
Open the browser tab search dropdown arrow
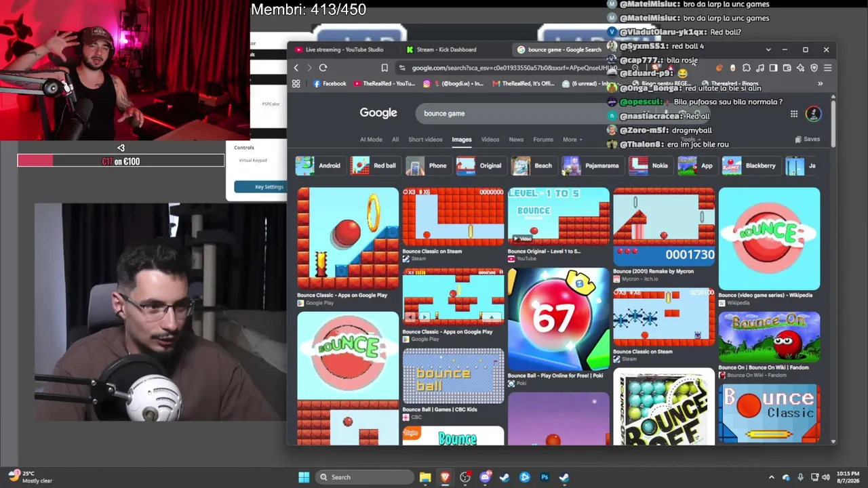[x=768, y=49]
